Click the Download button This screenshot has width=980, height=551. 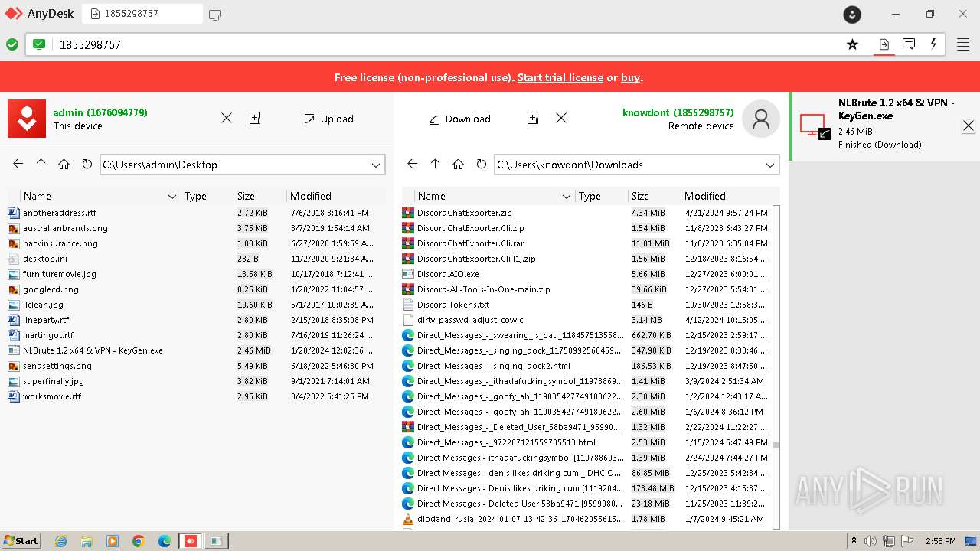click(x=459, y=119)
